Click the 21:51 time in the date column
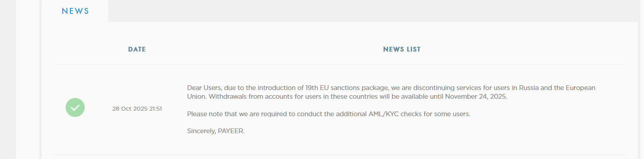 click(155, 109)
